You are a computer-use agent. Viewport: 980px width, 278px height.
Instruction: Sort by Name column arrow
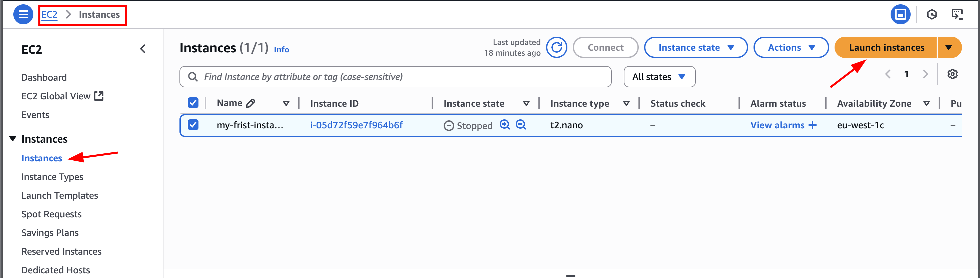pos(286,103)
